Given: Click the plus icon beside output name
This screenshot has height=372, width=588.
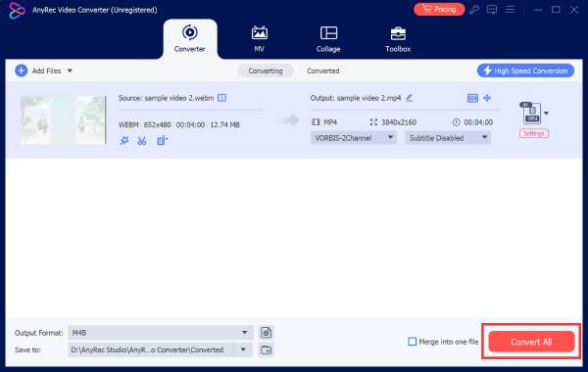Looking at the screenshot, I should point(487,98).
